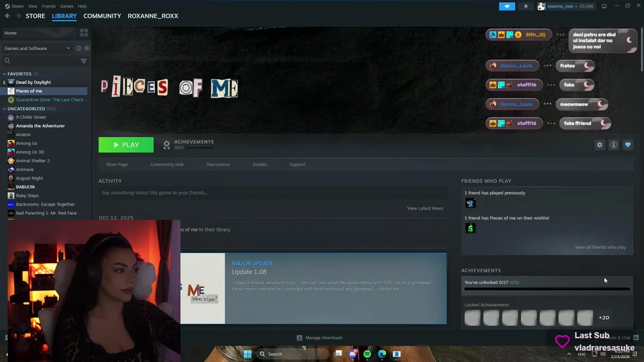
Task: Open the game settings gear icon
Action: click(599, 145)
